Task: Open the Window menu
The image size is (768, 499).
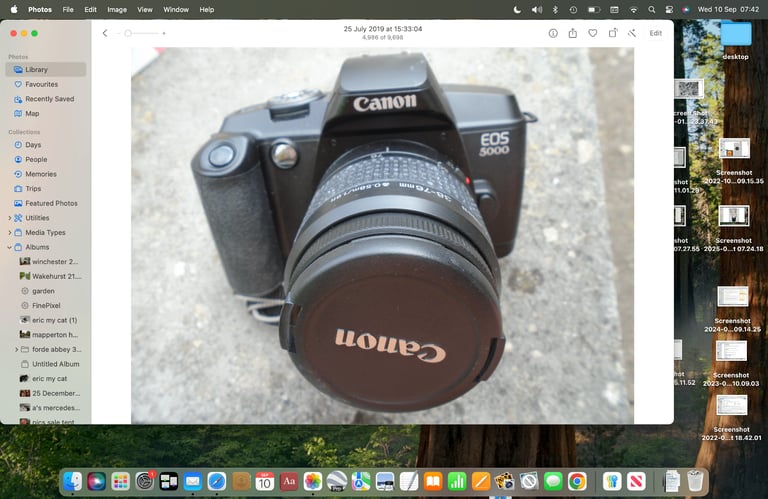Action: coord(176,9)
